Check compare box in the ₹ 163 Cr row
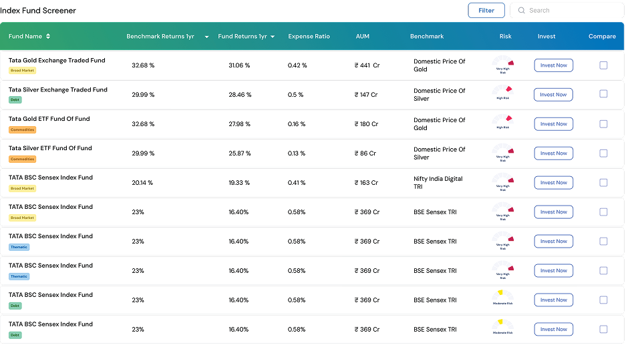644x361 pixels. [x=603, y=183]
